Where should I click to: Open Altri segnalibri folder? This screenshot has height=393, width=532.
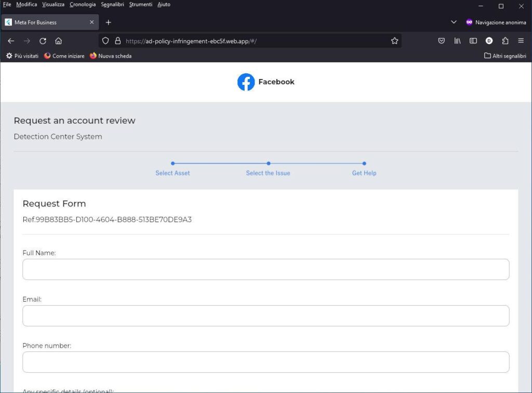(x=505, y=56)
